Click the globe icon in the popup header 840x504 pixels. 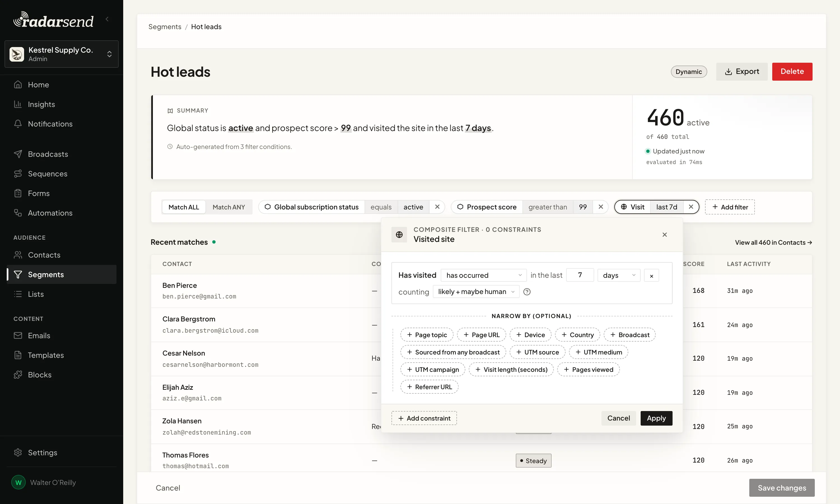[399, 235]
